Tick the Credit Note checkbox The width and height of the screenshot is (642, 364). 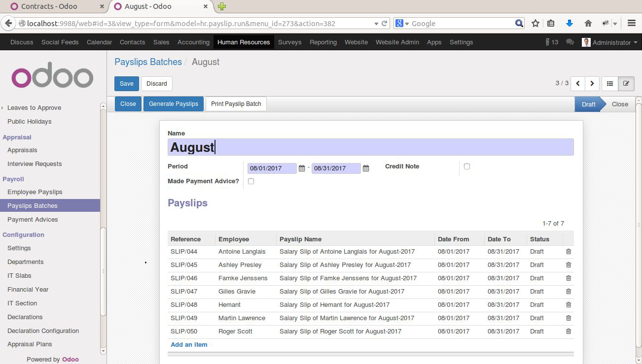(x=467, y=166)
